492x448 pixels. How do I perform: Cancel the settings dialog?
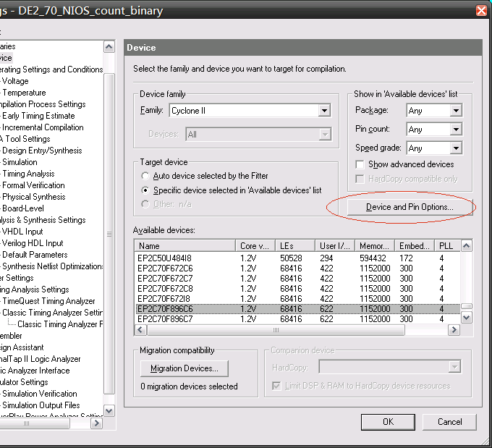tap(450, 422)
